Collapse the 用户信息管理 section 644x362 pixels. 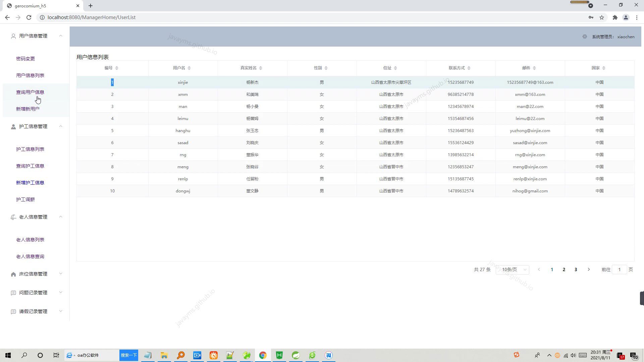[61, 36]
